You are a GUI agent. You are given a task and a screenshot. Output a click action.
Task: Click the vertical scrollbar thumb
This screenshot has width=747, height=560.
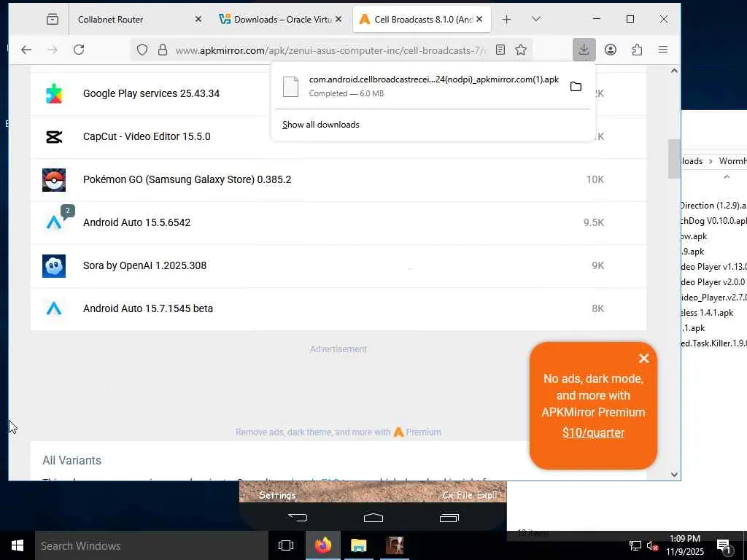point(674,159)
